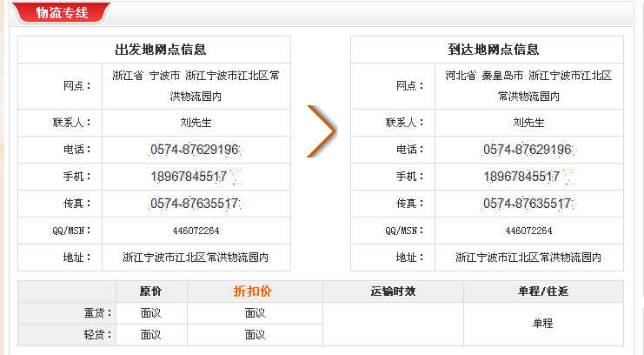Click departure outlet address starting 浙江省 宁波市

pos(196,85)
